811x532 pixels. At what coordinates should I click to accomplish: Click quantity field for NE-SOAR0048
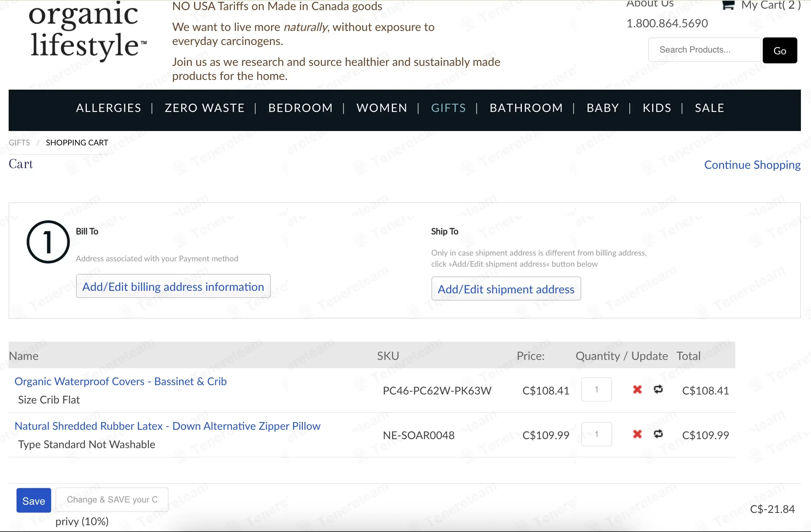[x=596, y=434]
